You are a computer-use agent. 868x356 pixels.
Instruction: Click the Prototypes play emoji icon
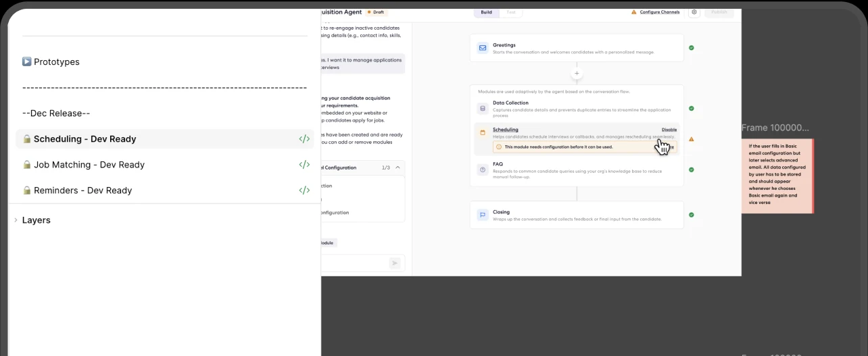click(x=26, y=61)
